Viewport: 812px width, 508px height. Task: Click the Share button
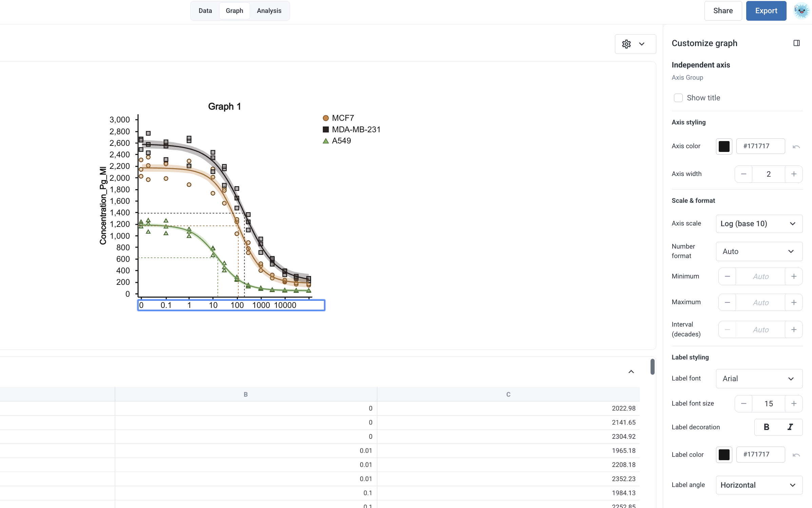click(x=723, y=11)
